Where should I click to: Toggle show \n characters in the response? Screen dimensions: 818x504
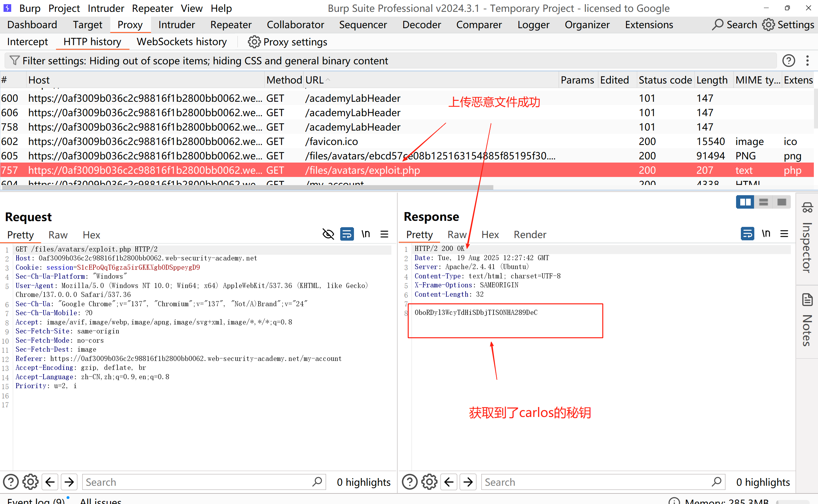pos(766,234)
